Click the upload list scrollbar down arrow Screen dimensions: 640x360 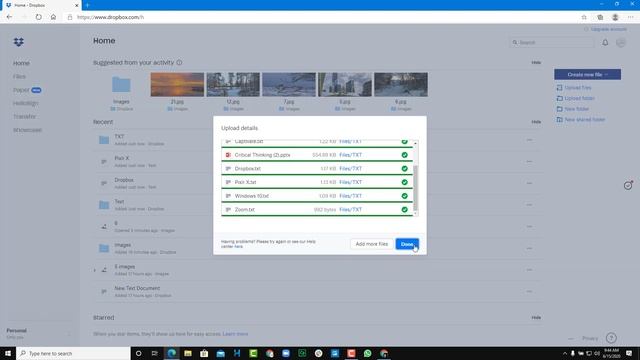(416, 213)
